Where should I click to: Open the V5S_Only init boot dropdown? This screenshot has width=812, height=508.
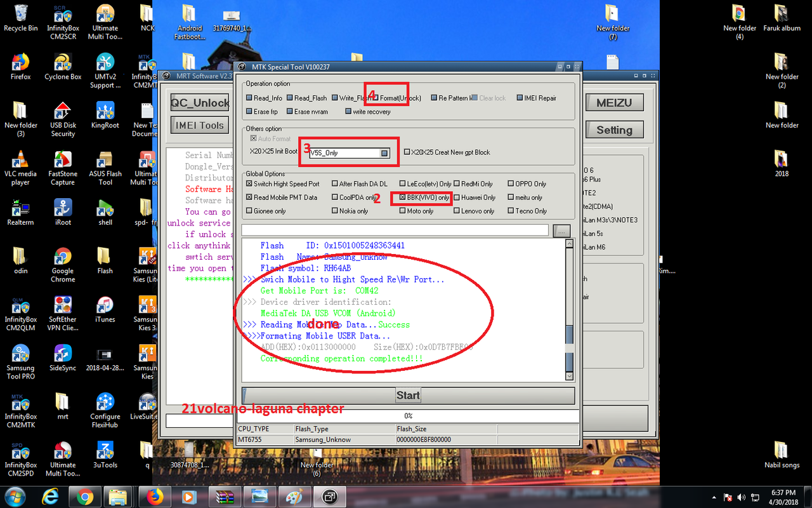(384, 153)
